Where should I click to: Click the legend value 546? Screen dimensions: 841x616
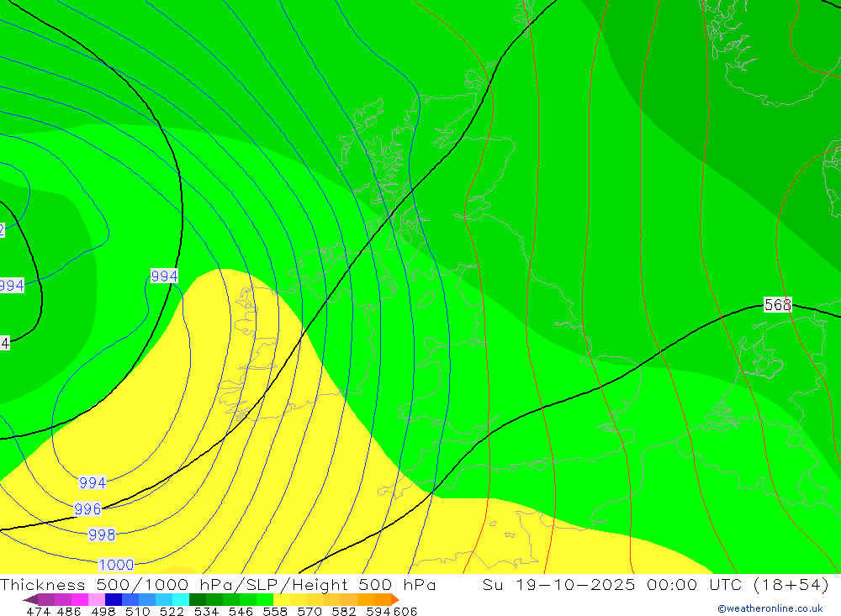pyautogui.click(x=241, y=611)
